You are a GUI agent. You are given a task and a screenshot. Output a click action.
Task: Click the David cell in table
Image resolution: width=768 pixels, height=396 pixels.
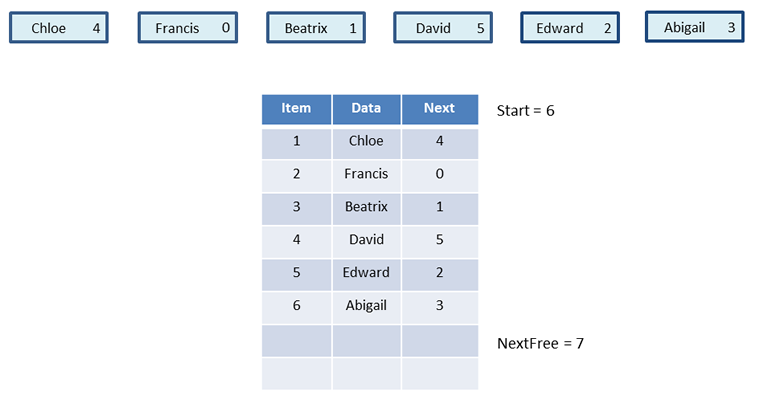coord(366,242)
